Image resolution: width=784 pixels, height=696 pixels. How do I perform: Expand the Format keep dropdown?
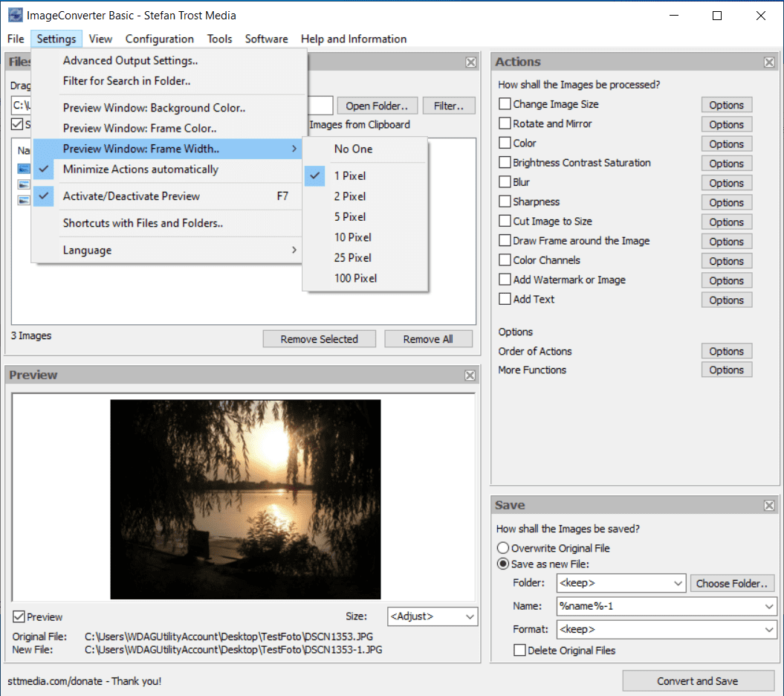[667, 630]
